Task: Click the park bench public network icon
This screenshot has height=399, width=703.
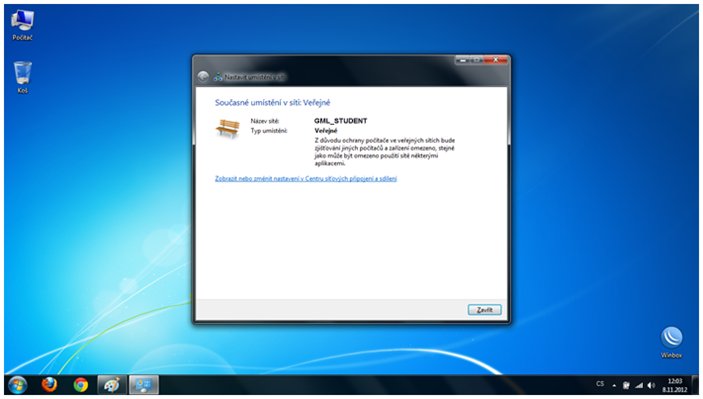Action: pyautogui.click(x=228, y=129)
